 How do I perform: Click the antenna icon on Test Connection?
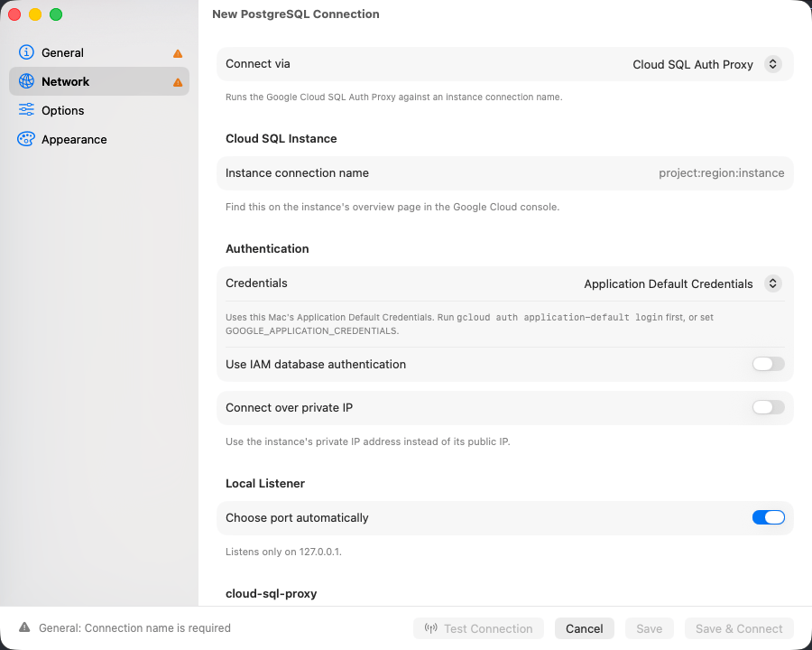tap(431, 628)
